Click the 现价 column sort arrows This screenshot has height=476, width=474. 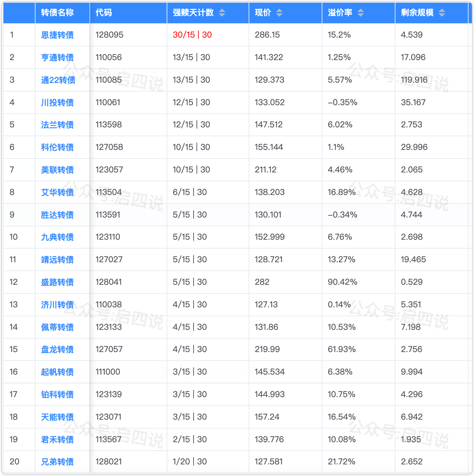[x=279, y=13]
